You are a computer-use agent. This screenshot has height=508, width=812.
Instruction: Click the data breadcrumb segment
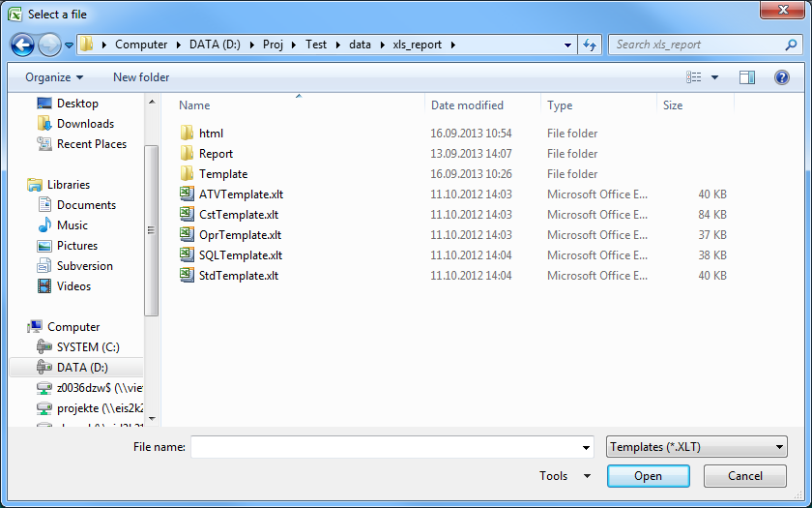point(360,45)
